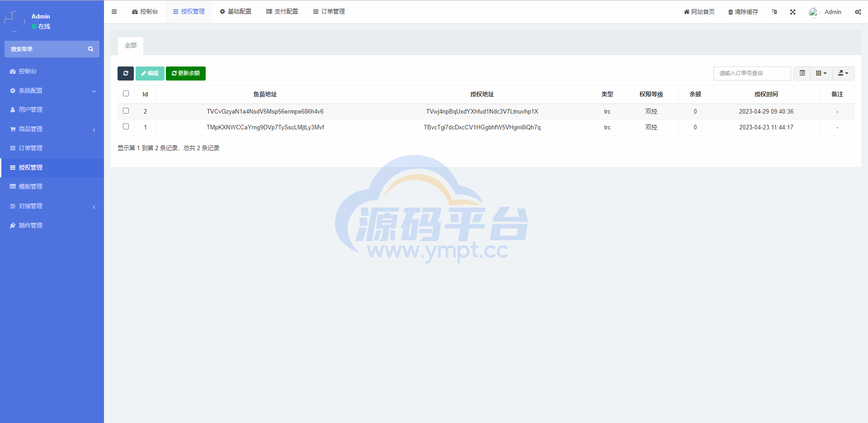Click the 在线 status under Admin
The height and width of the screenshot is (423, 868).
41,26
